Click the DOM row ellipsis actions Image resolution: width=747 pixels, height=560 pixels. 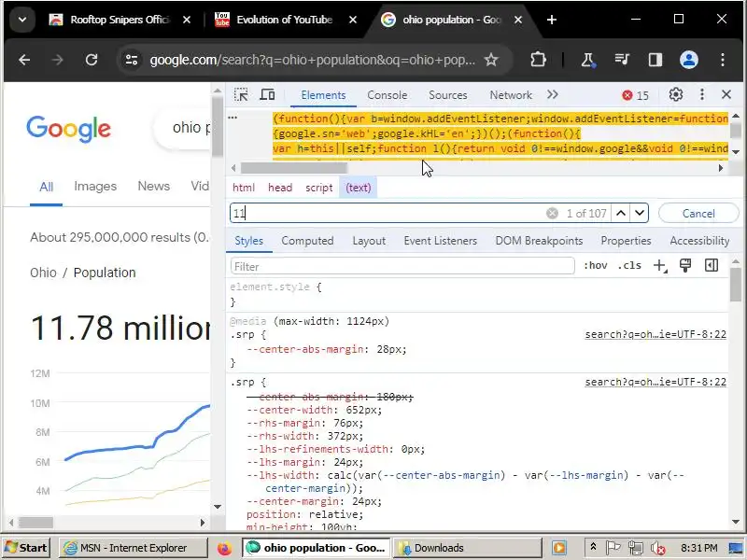[x=233, y=118]
